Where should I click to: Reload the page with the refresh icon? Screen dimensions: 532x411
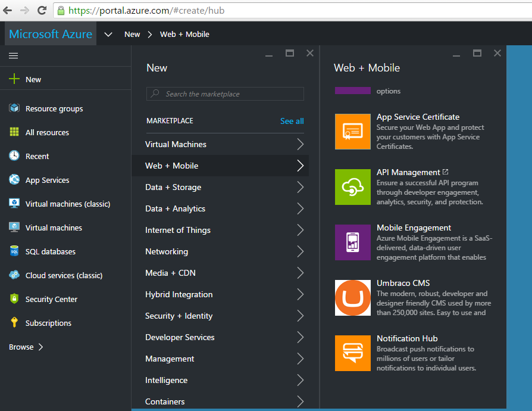coord(42,11)
